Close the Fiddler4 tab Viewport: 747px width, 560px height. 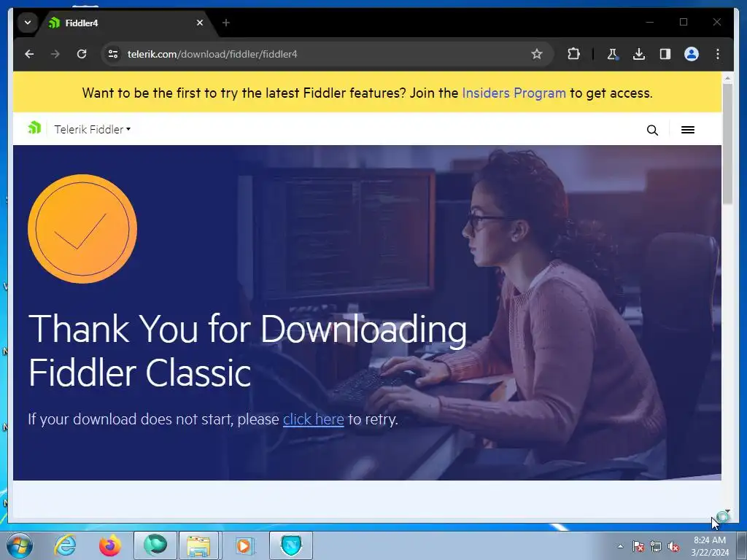pos(200,23)
